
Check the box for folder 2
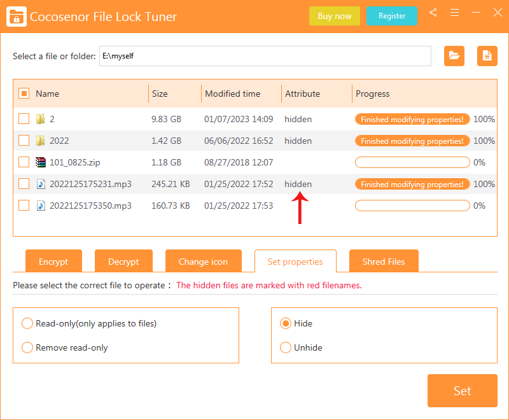pos(24,119)
